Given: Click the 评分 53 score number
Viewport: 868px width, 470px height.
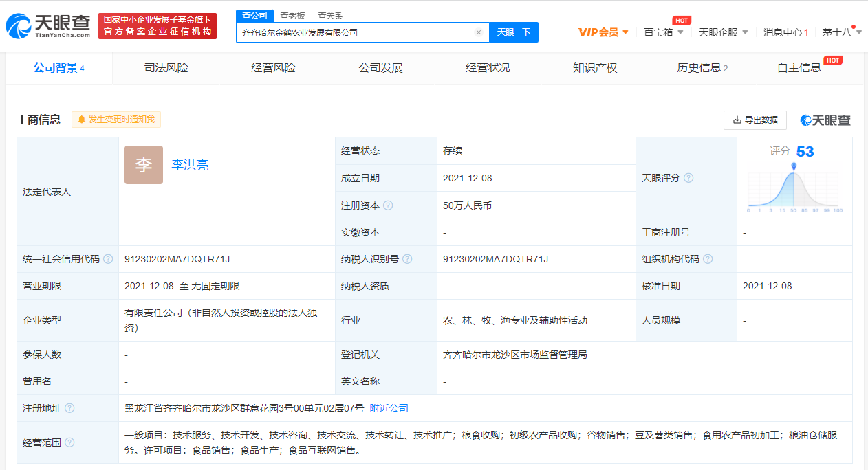Looking at the screenshot, I should (x=805, y=151).
